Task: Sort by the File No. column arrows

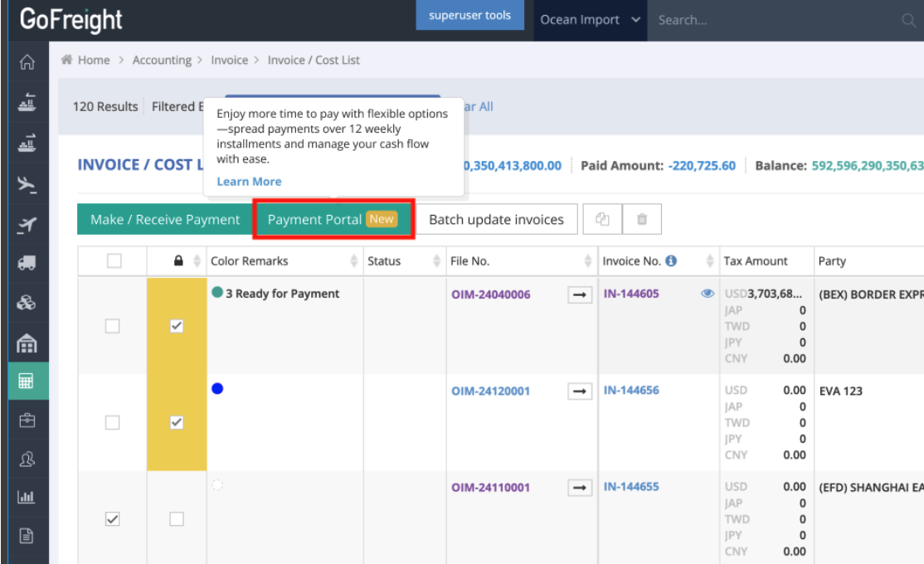Action: (x=588, y=261)
